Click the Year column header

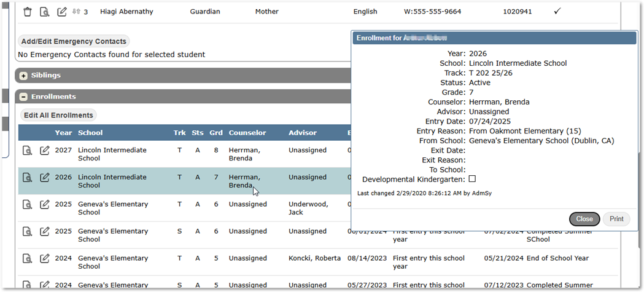coord(63,133)
